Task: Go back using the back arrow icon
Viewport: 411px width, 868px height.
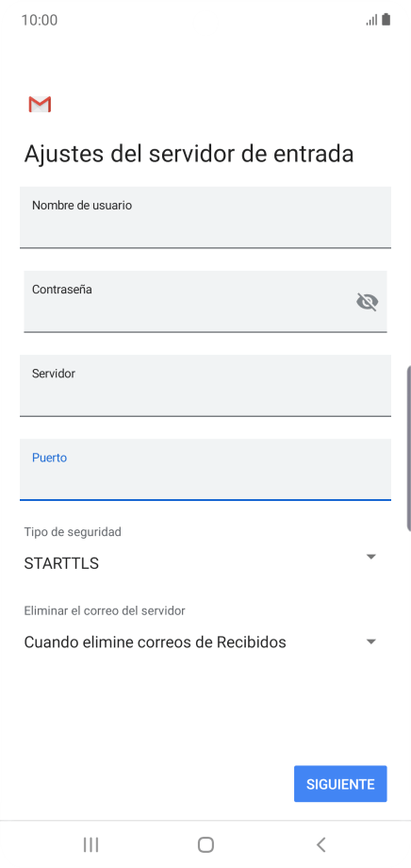Action: tap(321, 844)
